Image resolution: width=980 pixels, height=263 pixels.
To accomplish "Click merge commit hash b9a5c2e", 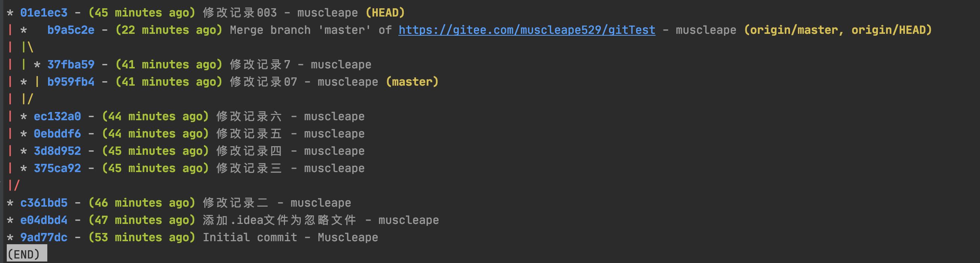I will pyautogui.click(x=71, y=30).
